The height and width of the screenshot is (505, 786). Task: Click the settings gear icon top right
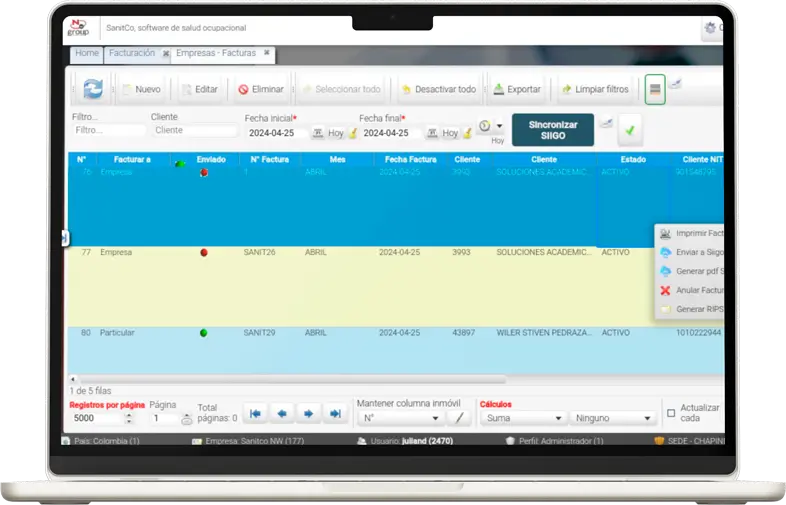(710, 28)
